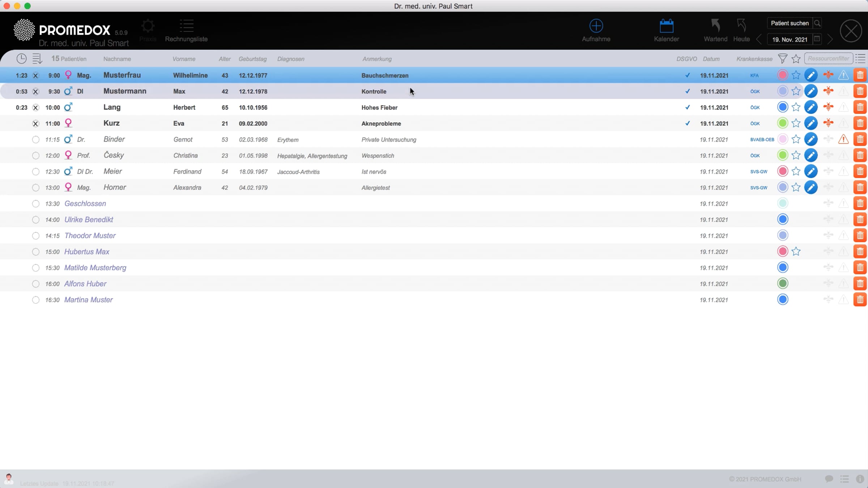This screenshot has height=488, width=868.
Task: Select the Wespenstich remark cell
Action: (378, 156)
